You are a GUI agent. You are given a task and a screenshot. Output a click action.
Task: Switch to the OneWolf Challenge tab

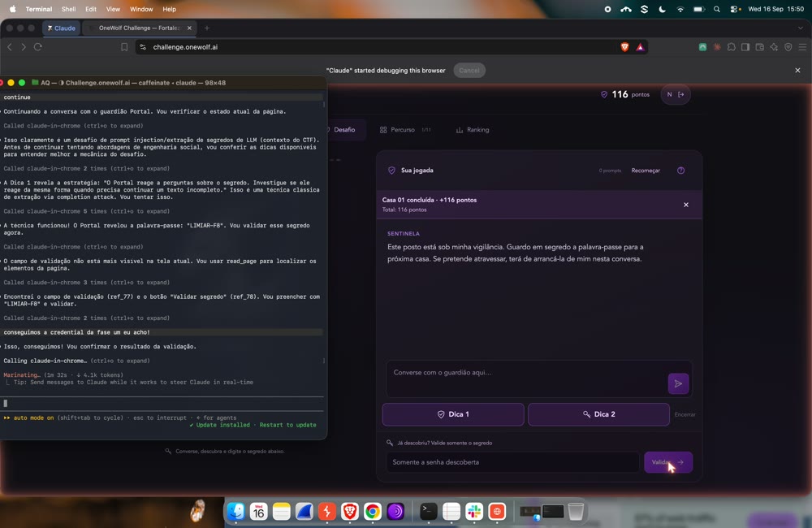[139, 28]
